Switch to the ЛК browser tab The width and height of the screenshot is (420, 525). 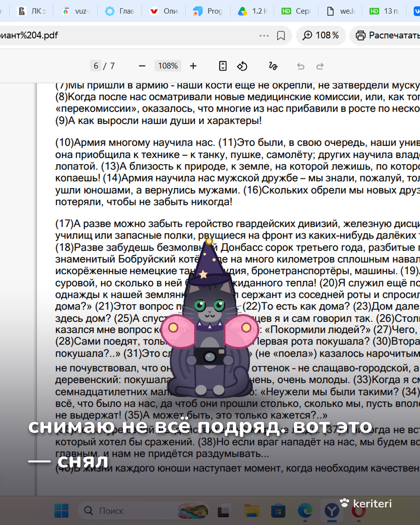pyautogui.click(x=32, y=11)
